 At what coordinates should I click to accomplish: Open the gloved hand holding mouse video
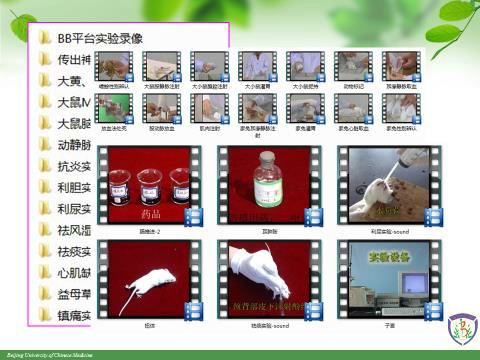[269, 280]
